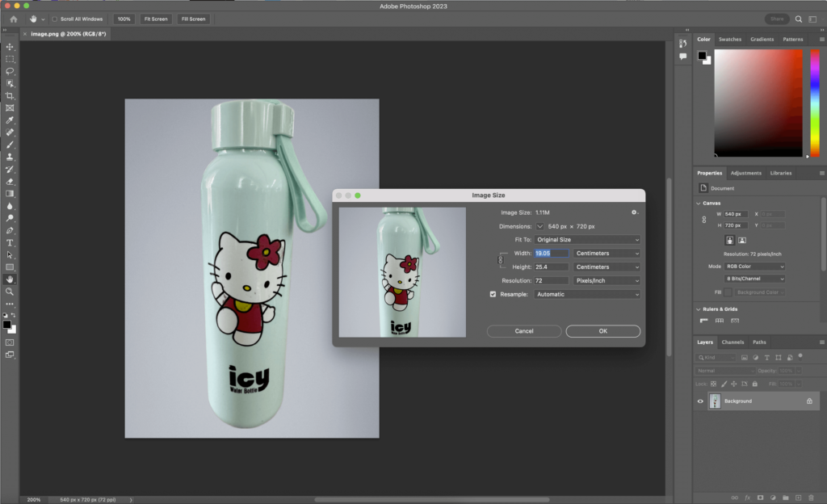Change screen mode icon at toolbar bottom
The width and height of the screenshot is (827, 504).
10,355
